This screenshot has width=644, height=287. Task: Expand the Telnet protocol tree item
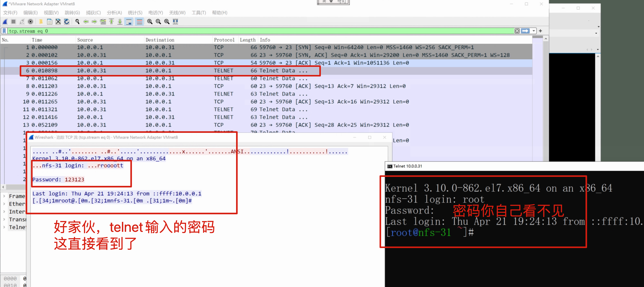[x=4, y=227]
